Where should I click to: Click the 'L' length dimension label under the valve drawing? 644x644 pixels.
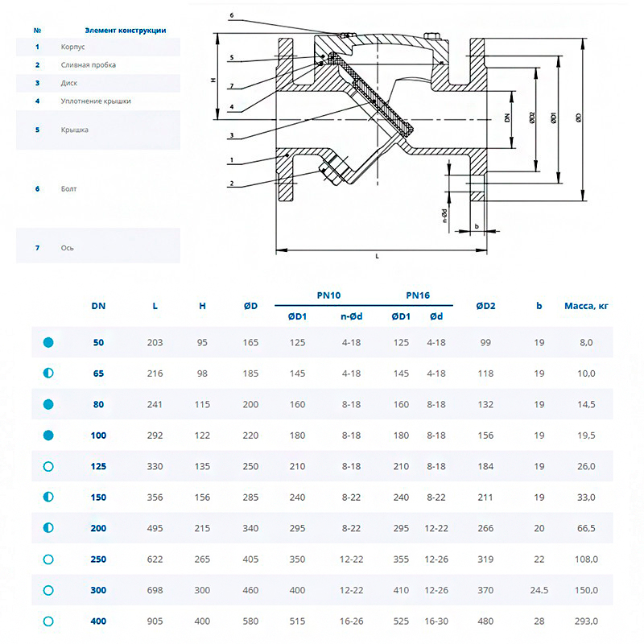pos(377,256)
